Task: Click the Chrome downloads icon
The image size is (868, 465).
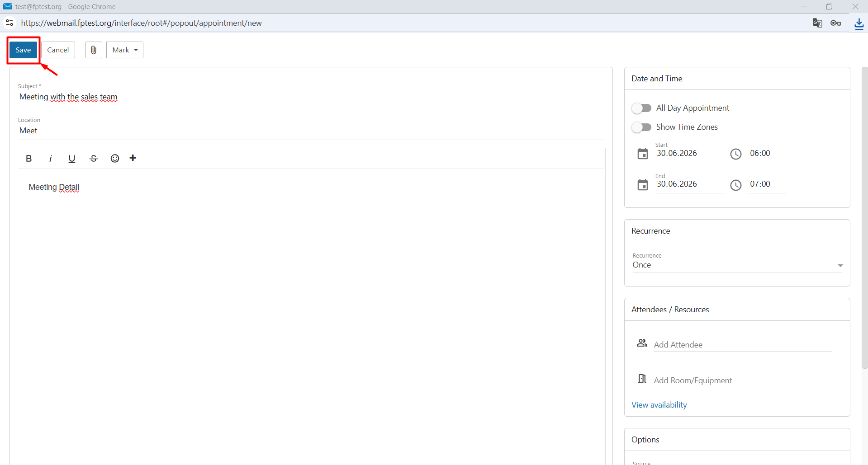Action: [859, 23]
